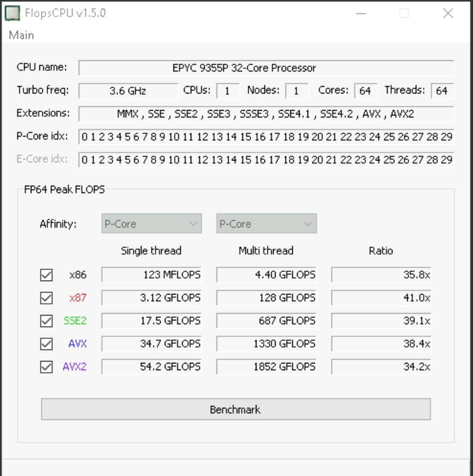Image resolution: width=473 pixels, height=476 pixels.
Task: Click the P-Core idx field
Action: click(x=266, y=137)
